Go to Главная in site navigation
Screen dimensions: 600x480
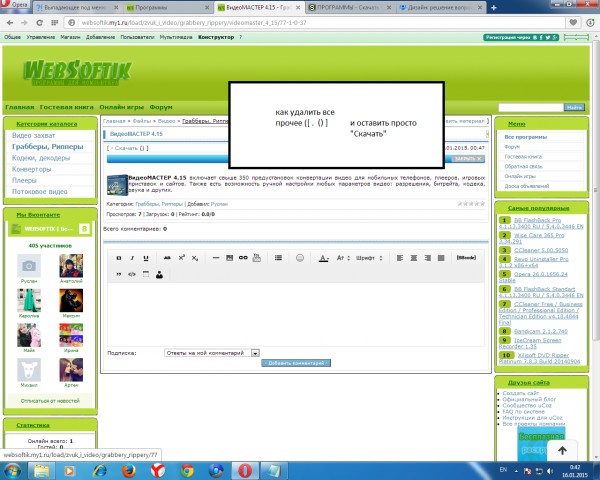point(20,107)
